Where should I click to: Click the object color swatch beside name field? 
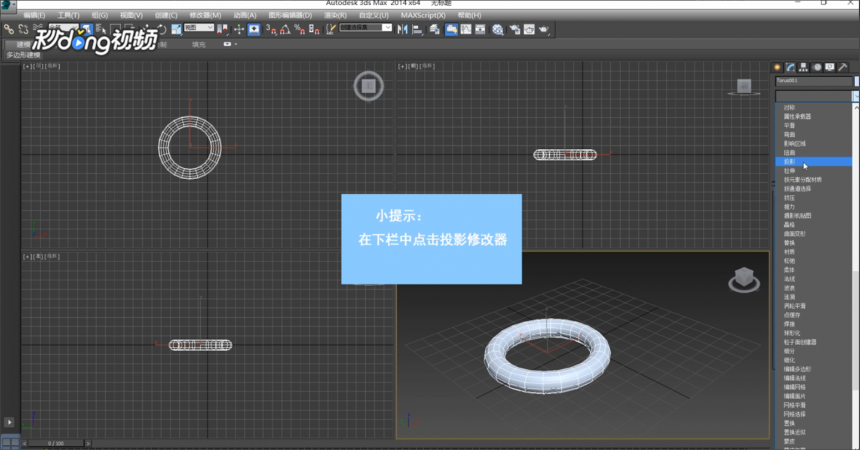[x=857, y=81]
